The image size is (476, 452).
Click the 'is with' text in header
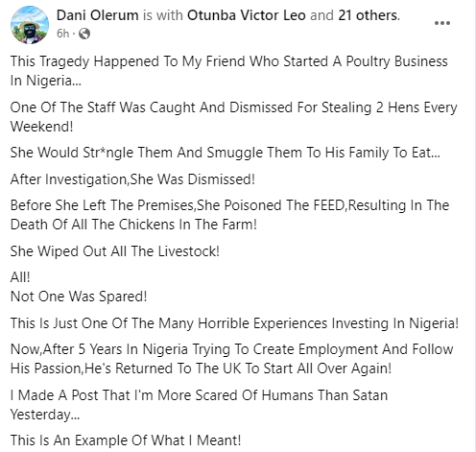point(163,15)
